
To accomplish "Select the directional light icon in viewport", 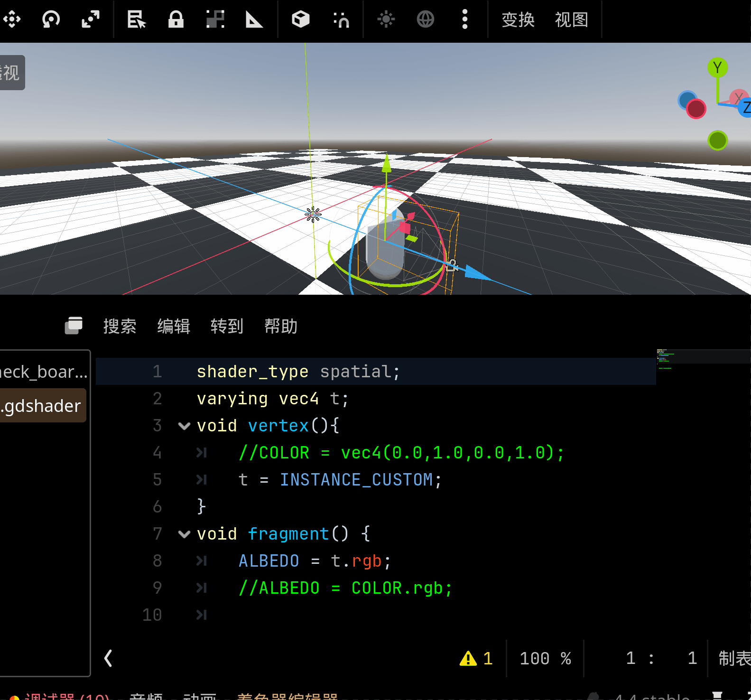I will pyautogui.click(x=313, y=215).
